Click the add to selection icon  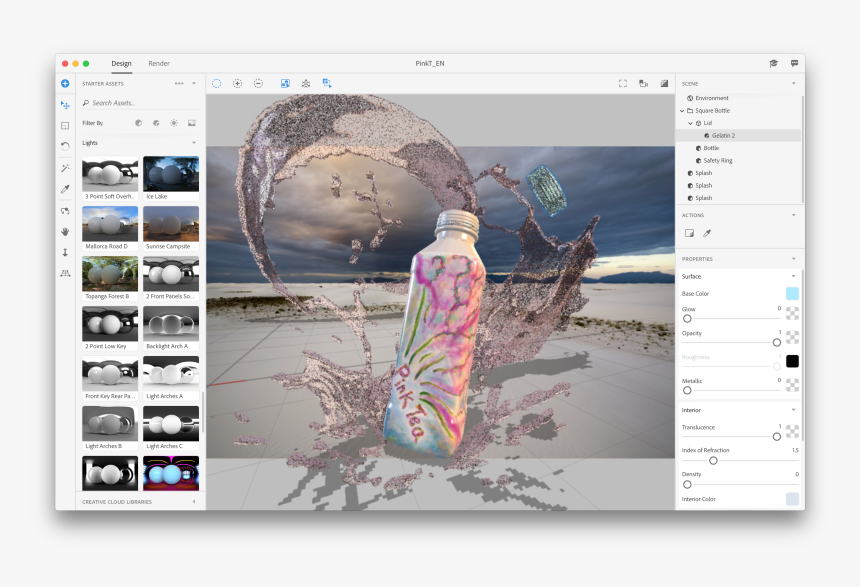(x=237, y=83)
